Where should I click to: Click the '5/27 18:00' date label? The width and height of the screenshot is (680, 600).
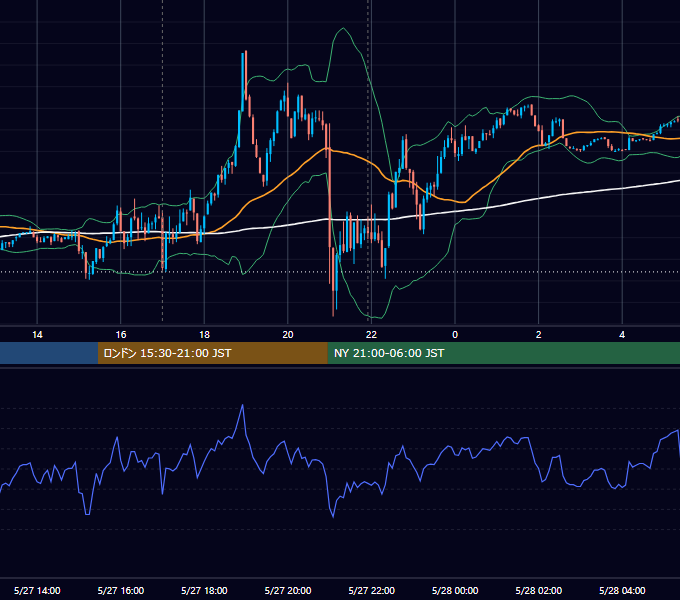204,590
